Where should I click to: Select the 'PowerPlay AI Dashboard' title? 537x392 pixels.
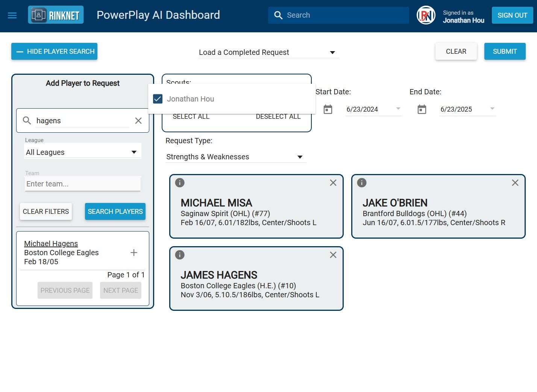(x=158, y=15)
